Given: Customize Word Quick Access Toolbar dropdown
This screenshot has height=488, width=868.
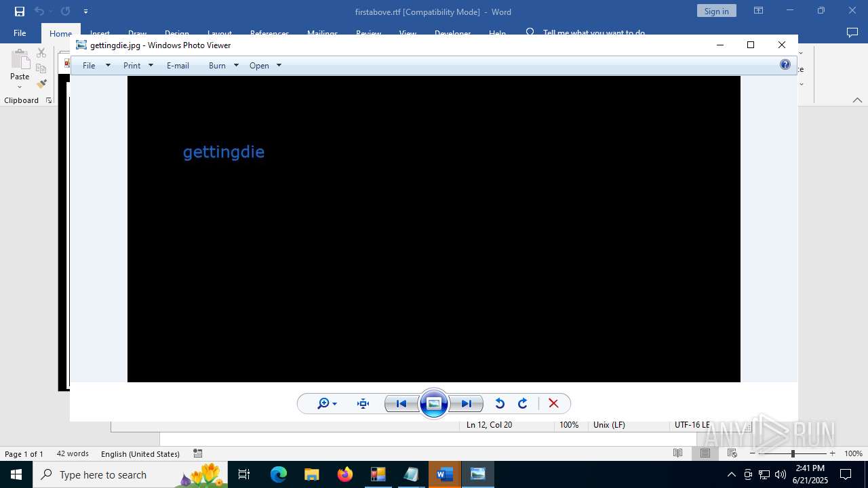Looking at the screenshot, I should [85, 12].
